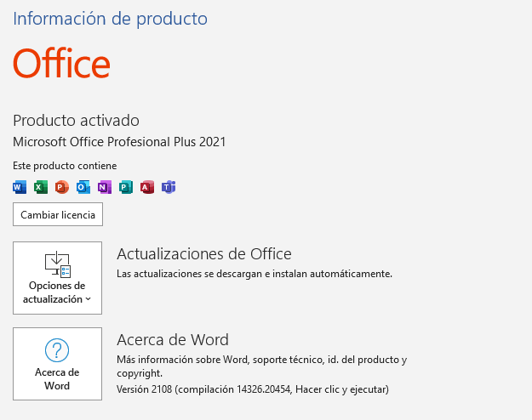Click the Producto activado text

[76, 121]
